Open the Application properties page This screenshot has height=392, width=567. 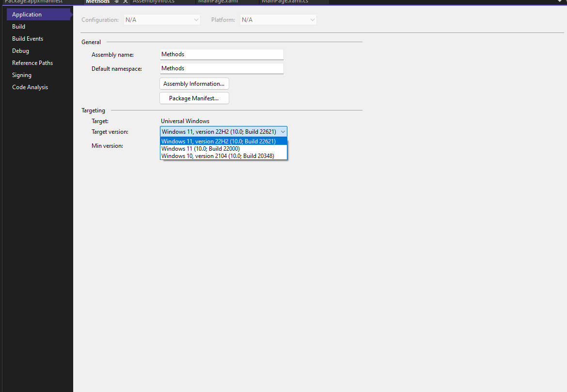pyautogui.click(x=39, y=15)
